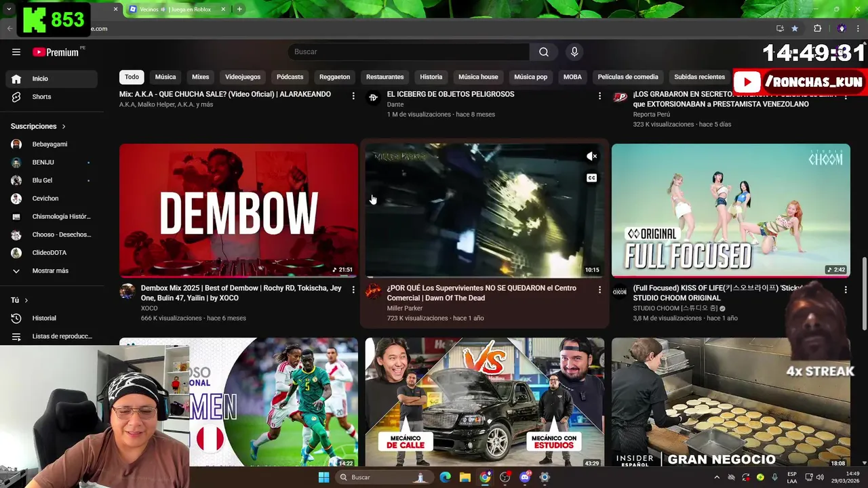
Task: Open the ClideoDOTA channel subscription
Action: coord(52,253)
